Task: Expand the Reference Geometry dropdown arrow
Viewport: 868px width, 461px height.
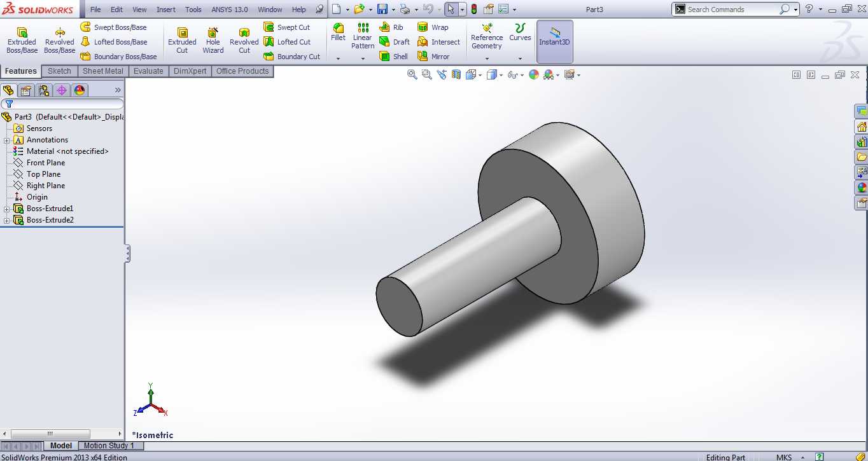Action: coord(487,58)
